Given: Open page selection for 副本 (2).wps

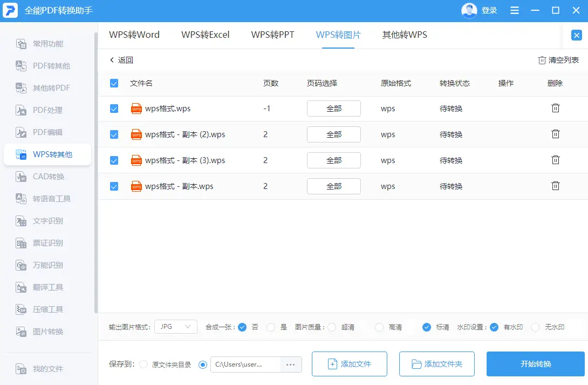Looking at the screenshot, I should pyautogui.click(x=334, y=134).
